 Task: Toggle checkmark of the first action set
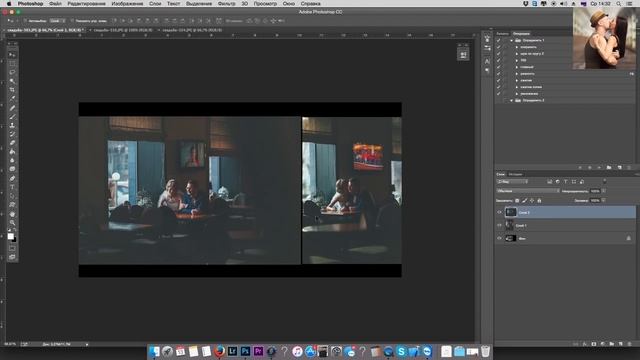[x=498, y=40]
